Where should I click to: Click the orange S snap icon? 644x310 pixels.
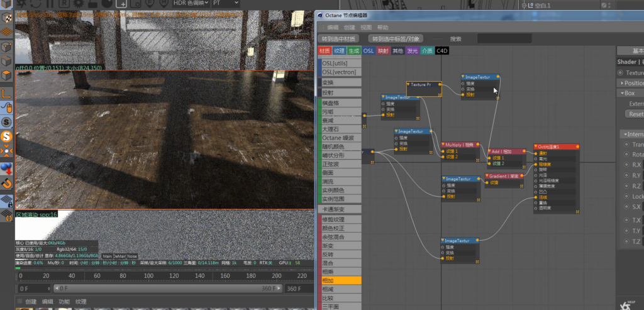[x=6, y=136]
